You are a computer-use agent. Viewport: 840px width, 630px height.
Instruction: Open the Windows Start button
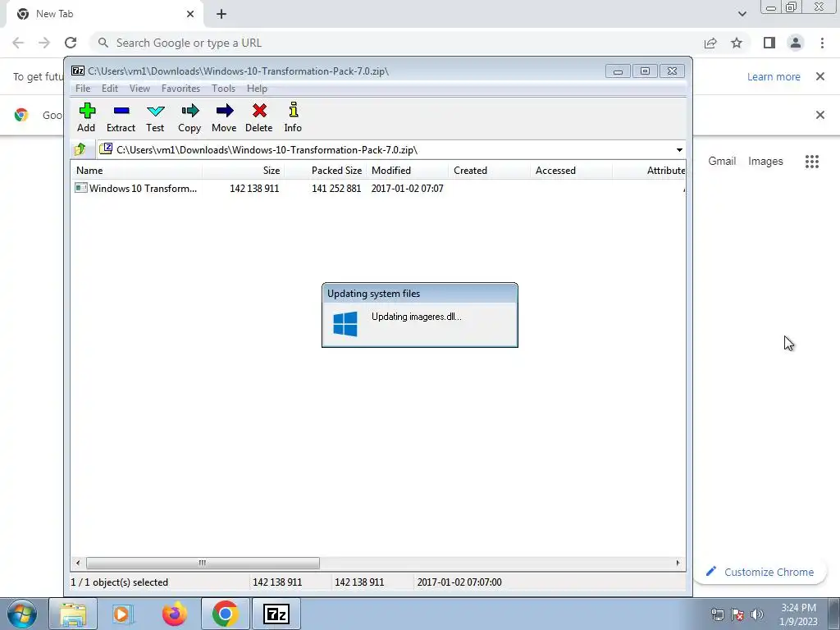pos(21,614)
